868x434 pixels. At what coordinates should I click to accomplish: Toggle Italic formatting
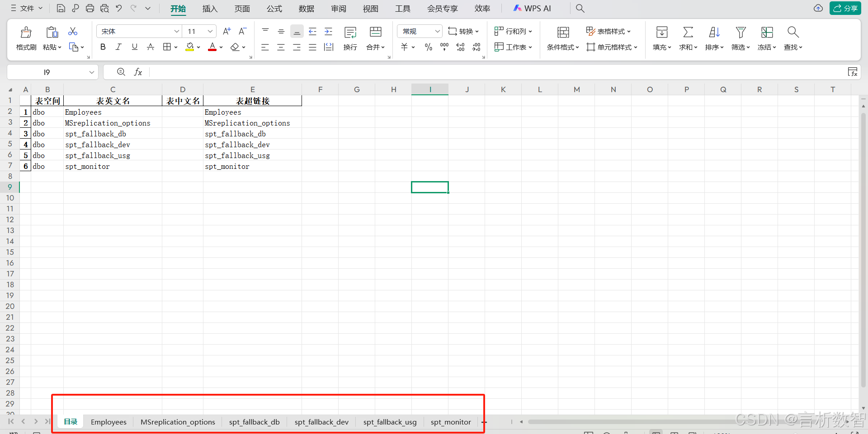pyautogui.click(x=118, y=47)
